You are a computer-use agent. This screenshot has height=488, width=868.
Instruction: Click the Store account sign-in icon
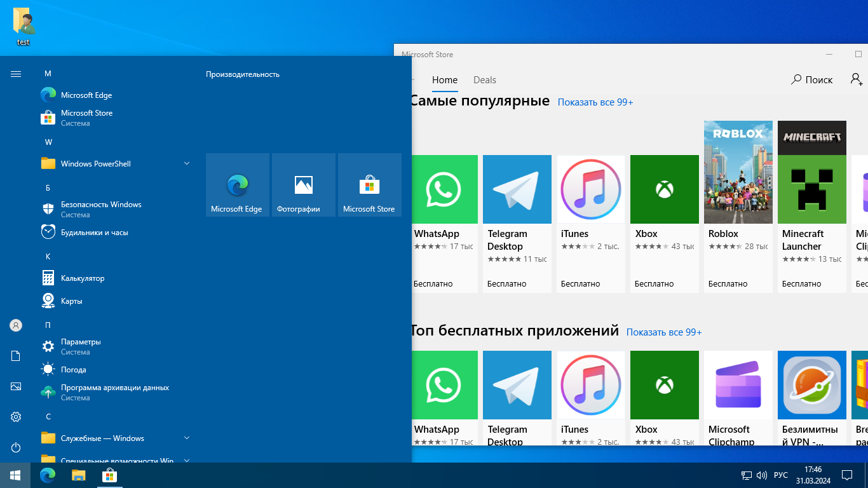click(x=856, y=79)
